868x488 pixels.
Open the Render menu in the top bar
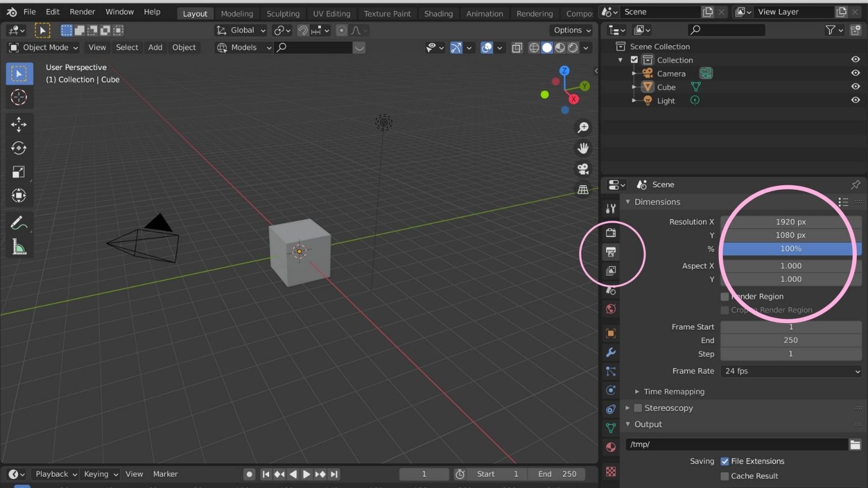click(82, 11)
